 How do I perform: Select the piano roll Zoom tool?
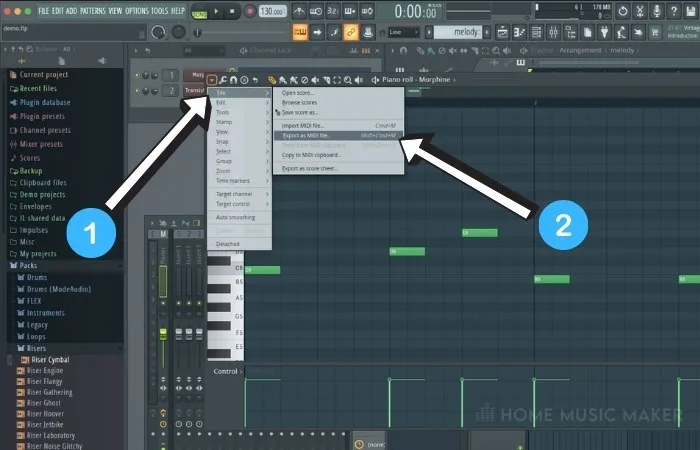[348, 80]
